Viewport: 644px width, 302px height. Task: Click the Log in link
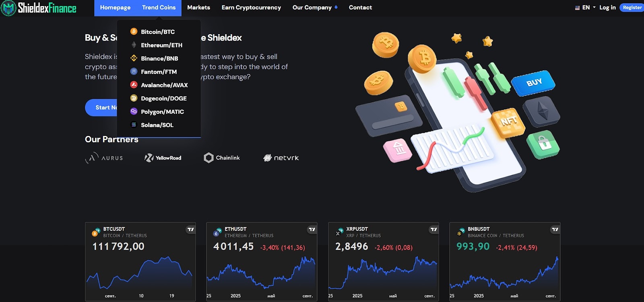click(x=607, y=8)
